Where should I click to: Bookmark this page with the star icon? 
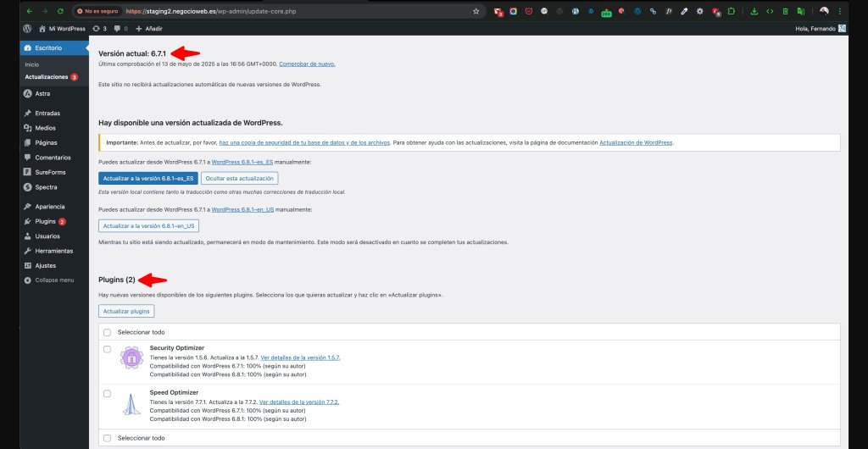pyautogui.click(x=476, y=11)
